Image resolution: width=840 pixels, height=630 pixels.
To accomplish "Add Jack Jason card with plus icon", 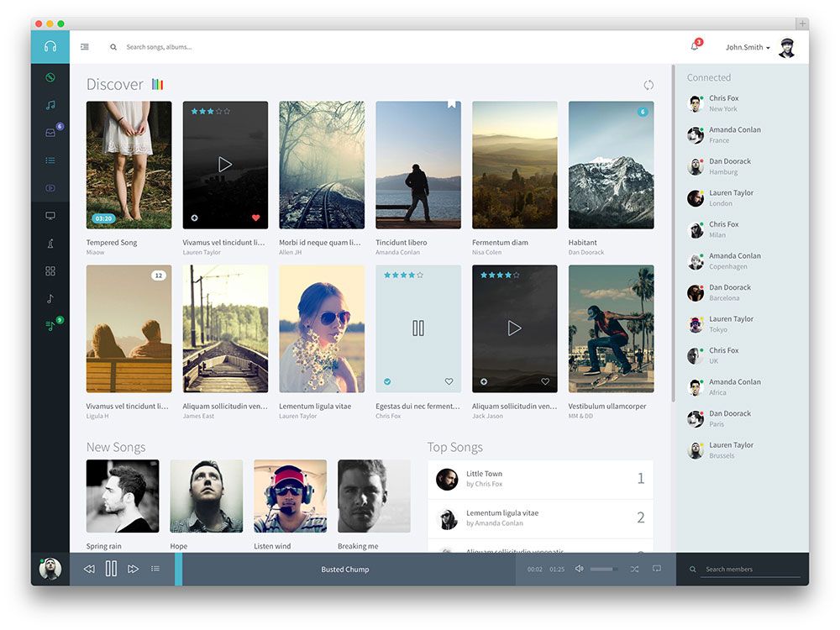I will click(484, 381).
